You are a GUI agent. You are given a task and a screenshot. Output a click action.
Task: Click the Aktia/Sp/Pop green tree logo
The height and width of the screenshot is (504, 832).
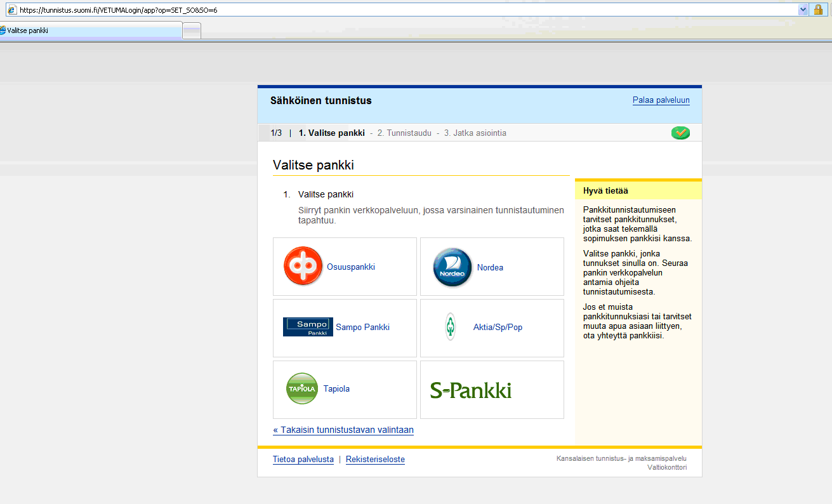pyautogui.click(x=450, y=327)
